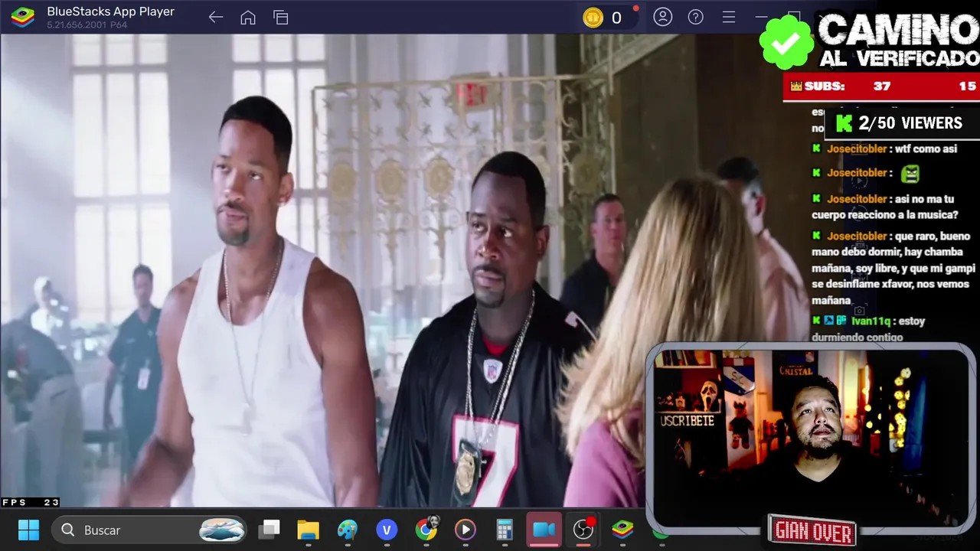Screen dimensions: 980x551
Task: Open the blue V app on taskbar
Action: 387,530
